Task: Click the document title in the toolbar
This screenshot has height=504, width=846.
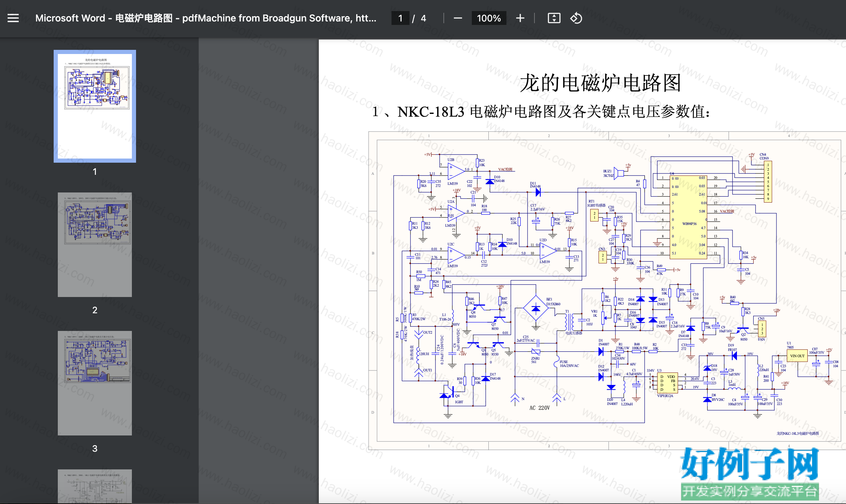Action: (x=206, y=18)
